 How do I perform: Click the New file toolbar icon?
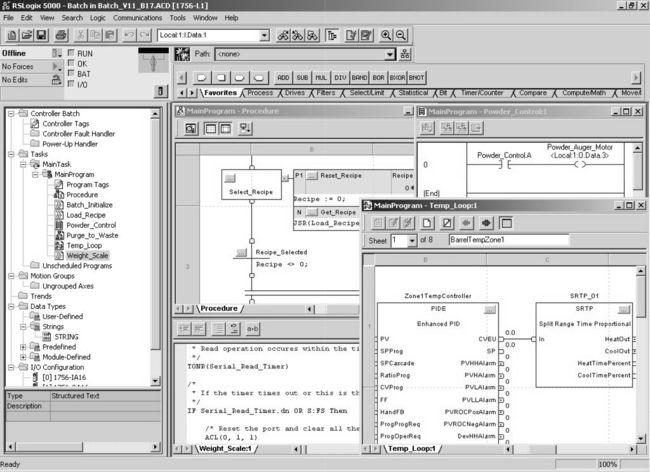[12, 35]
